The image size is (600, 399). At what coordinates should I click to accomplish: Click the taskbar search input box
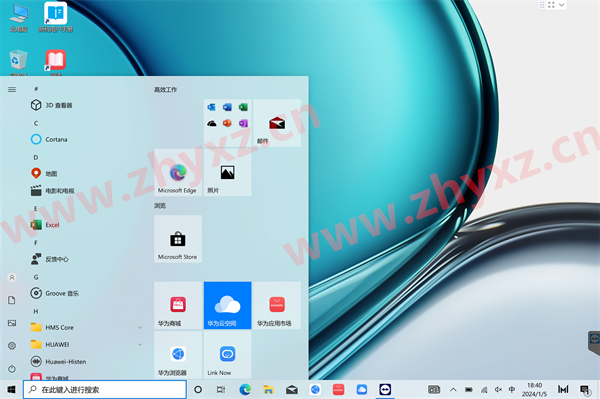coord(105,389)
